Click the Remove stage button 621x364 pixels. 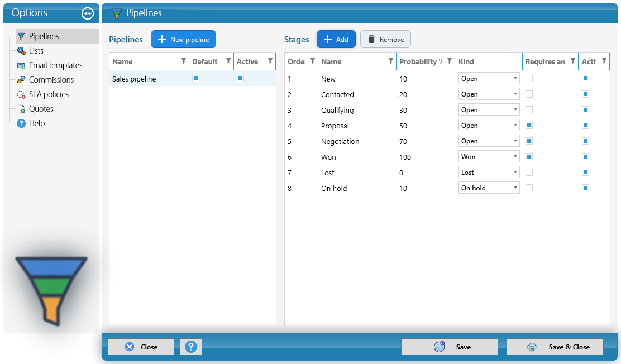[x=385, y=39]
